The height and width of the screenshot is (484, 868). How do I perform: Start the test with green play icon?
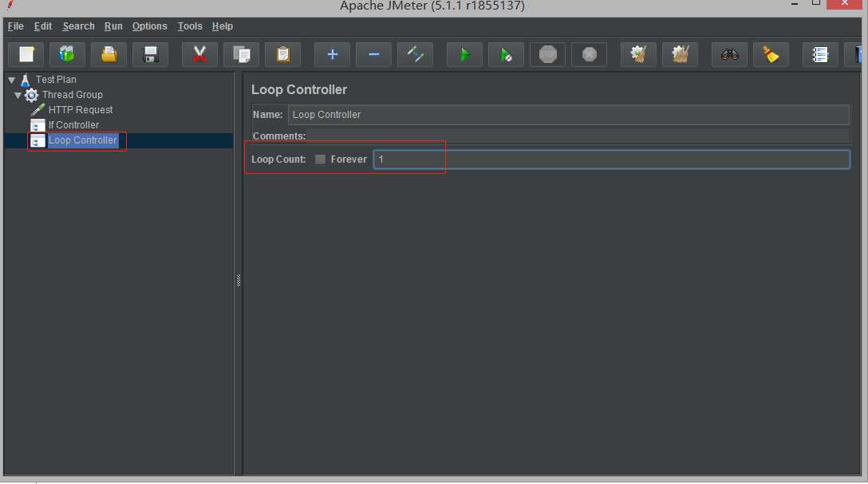click(464, 54)
